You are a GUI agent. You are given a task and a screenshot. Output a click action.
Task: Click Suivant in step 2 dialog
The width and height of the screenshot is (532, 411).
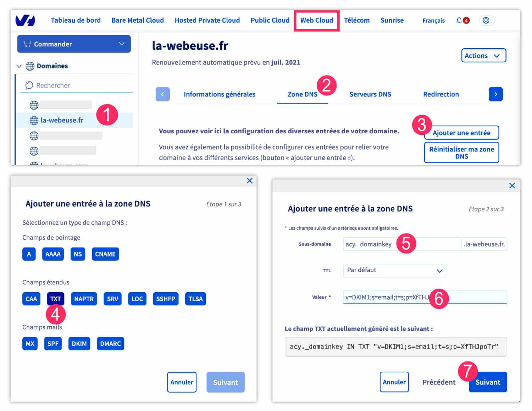coord(488,382)
